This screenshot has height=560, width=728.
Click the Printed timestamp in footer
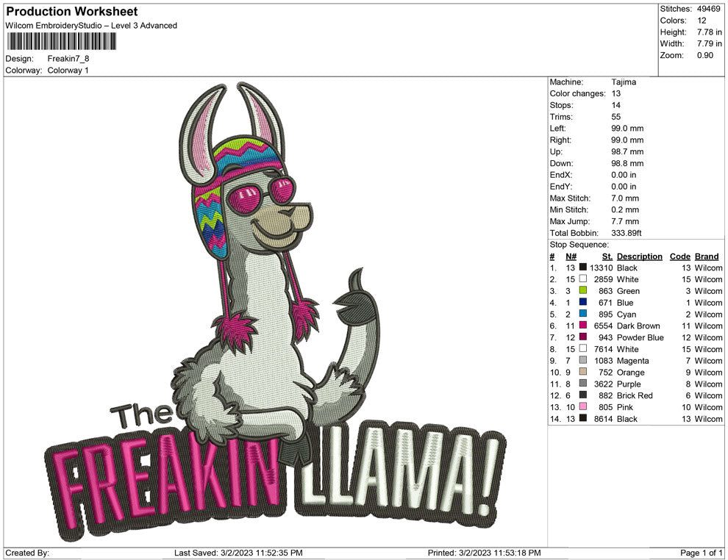[485, 553]
